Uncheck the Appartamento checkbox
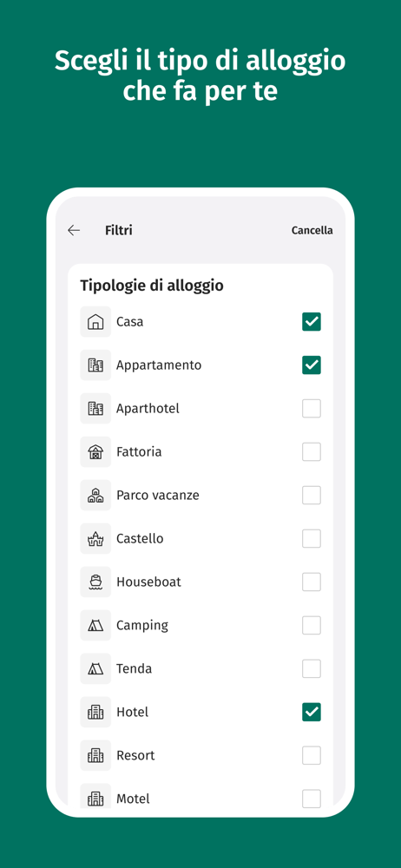The width and height of the screenshot is (401, 868). pos(312,365)
